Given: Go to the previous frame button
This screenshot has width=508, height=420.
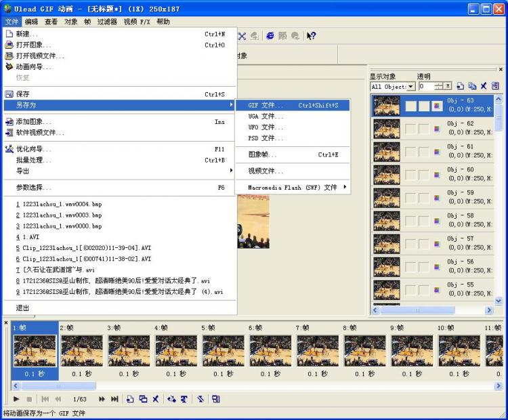Looking at the screenshot, I should coord(58,399).
